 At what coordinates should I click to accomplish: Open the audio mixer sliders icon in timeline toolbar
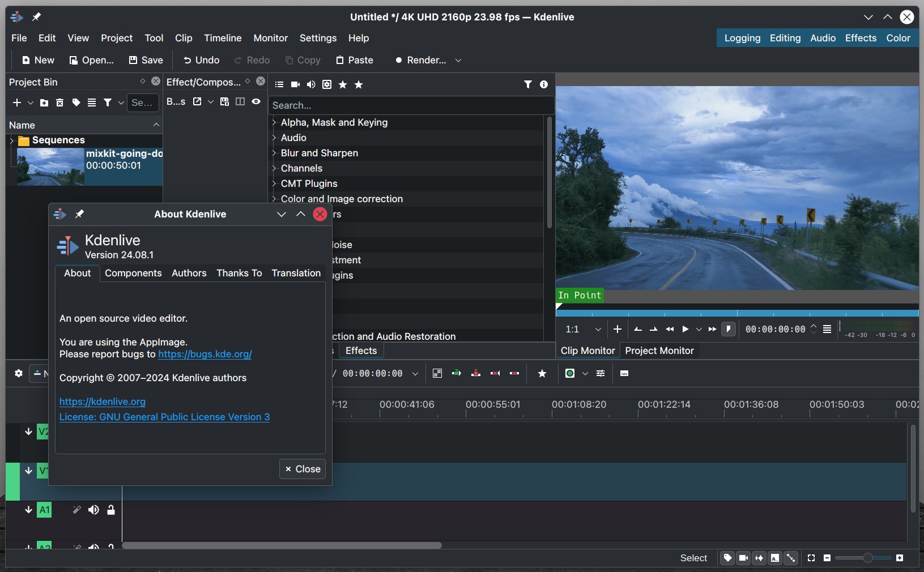coord(601,373)
